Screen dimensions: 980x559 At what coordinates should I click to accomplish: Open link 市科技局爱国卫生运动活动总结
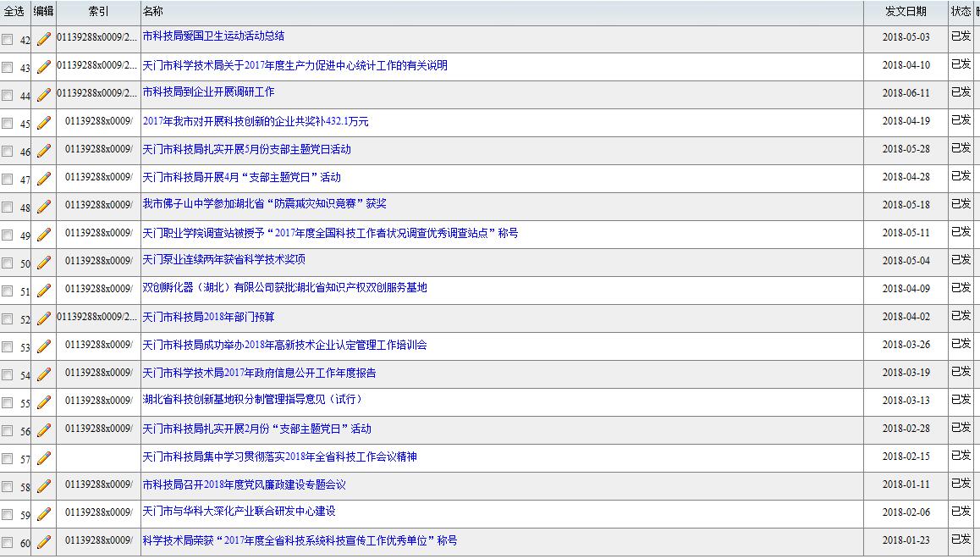[x=213, y=36]
